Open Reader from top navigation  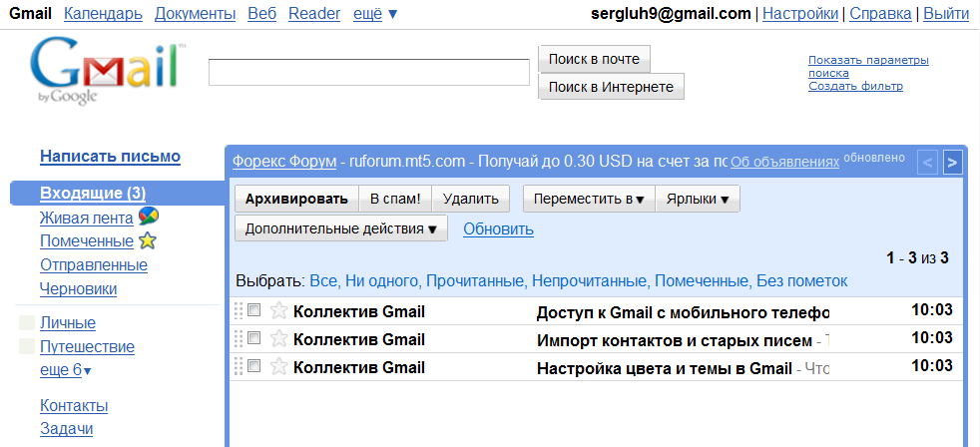[x=314, y=14]
